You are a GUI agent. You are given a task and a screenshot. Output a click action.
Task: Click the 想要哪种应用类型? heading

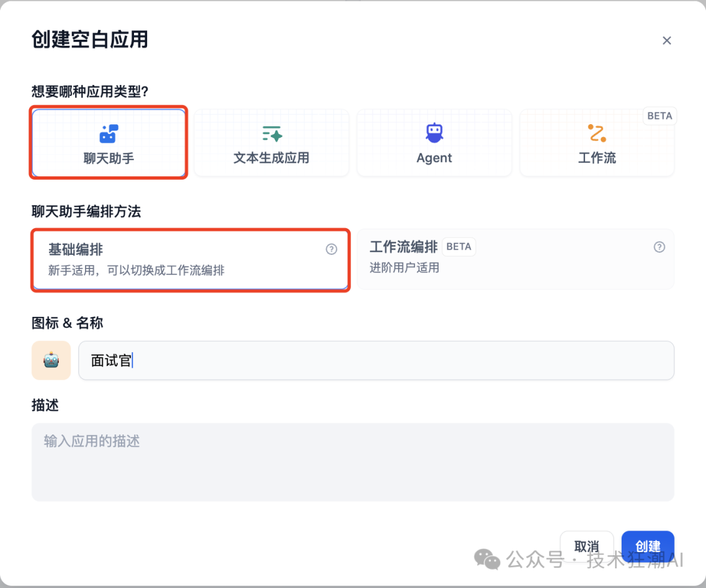90,91
